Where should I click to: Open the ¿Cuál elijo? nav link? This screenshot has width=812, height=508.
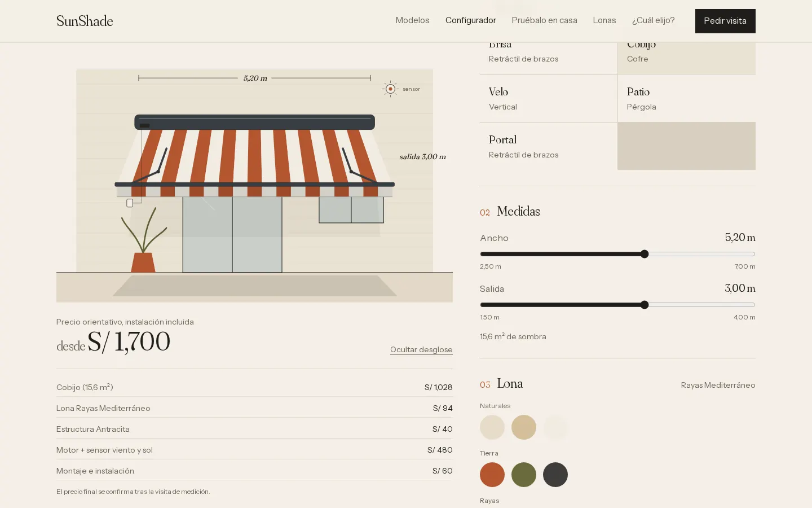click(653, 20)
